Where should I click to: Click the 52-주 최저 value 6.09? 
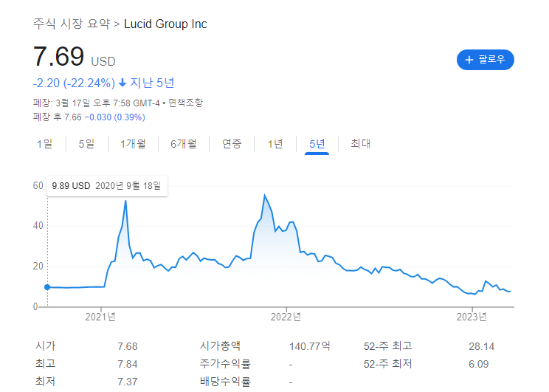479,365
